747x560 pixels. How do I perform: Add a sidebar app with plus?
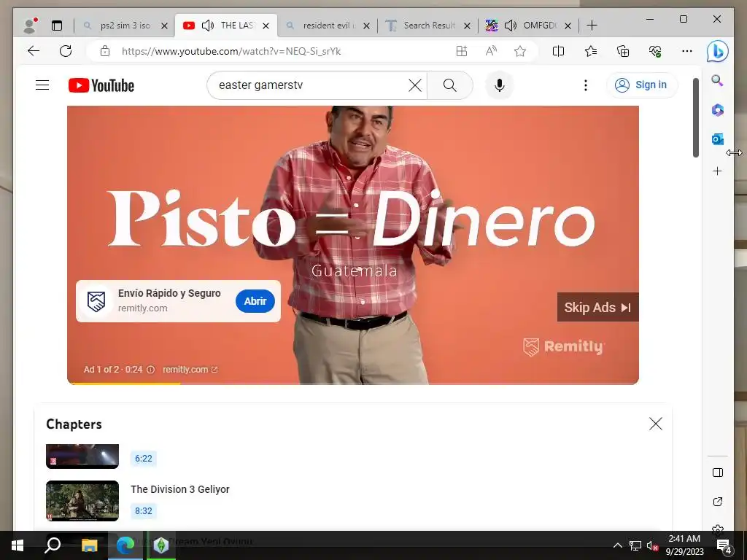718,171
